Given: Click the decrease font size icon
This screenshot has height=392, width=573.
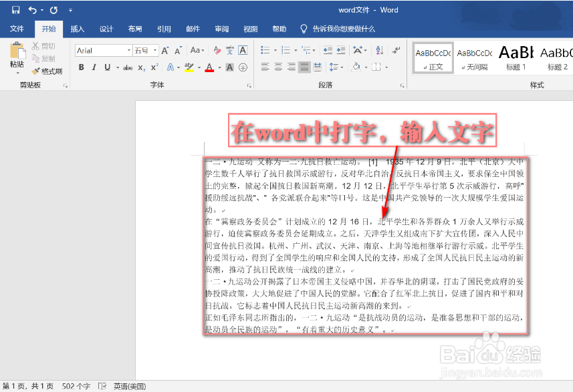Looking at the screenshot, I should [178, 50].
